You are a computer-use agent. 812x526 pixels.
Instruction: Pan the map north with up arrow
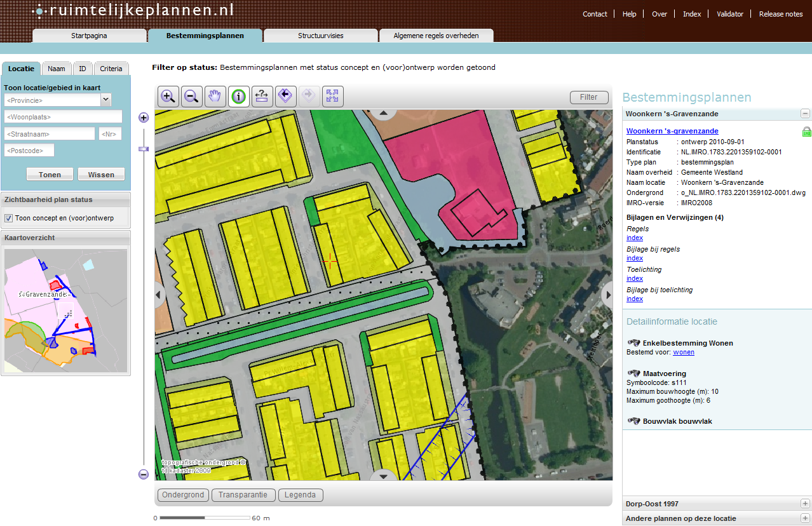tap(383, 114)
